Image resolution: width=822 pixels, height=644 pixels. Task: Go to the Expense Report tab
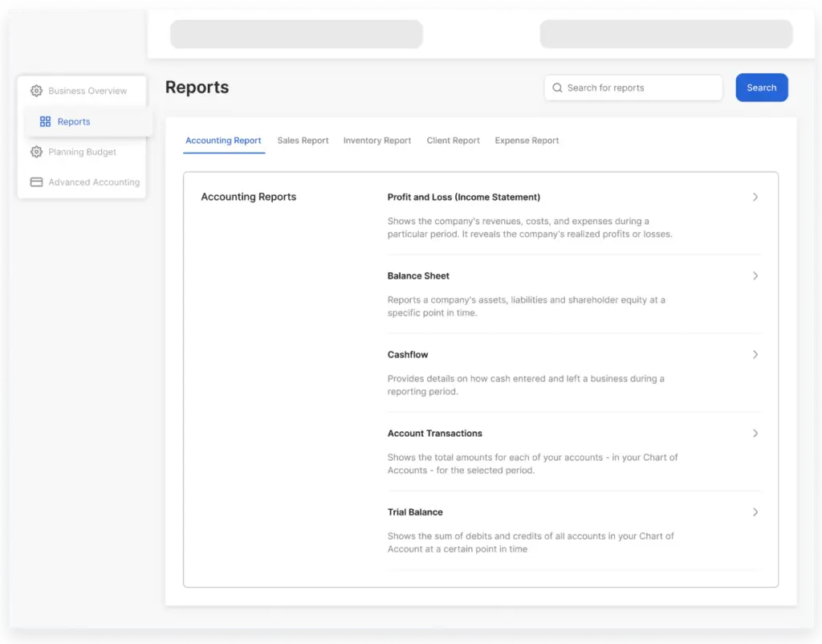pyautogui.click(x=527, y=141)
